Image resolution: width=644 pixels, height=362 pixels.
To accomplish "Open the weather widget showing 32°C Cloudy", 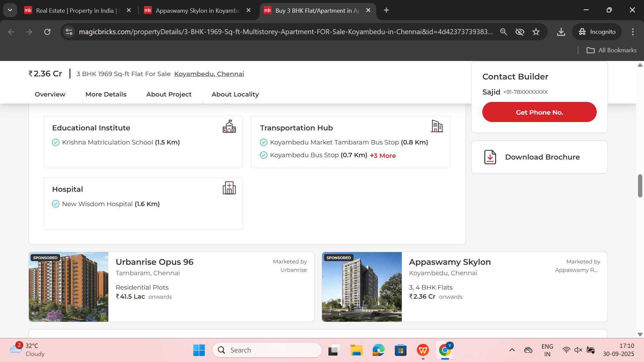I will 28,350.
